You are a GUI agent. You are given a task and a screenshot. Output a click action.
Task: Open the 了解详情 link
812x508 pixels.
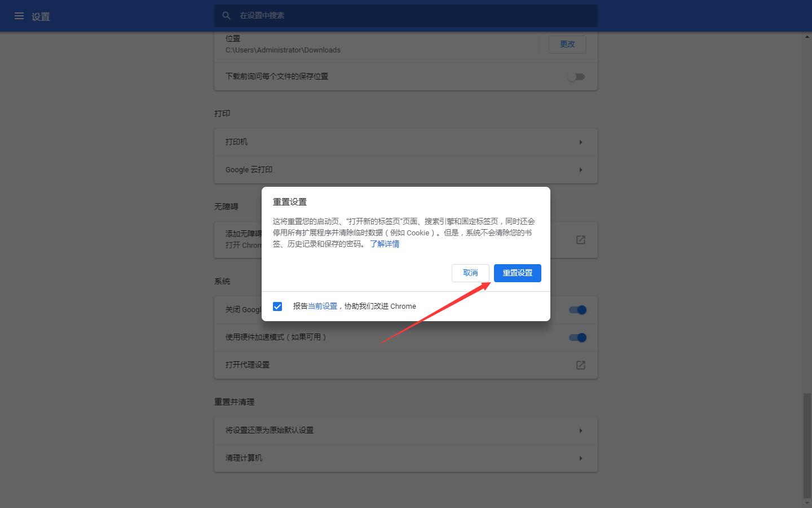click(x=385, y=244)
